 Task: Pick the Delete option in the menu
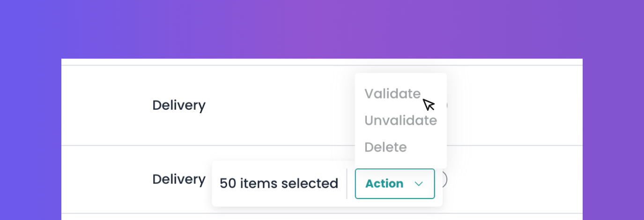point(385,147)
